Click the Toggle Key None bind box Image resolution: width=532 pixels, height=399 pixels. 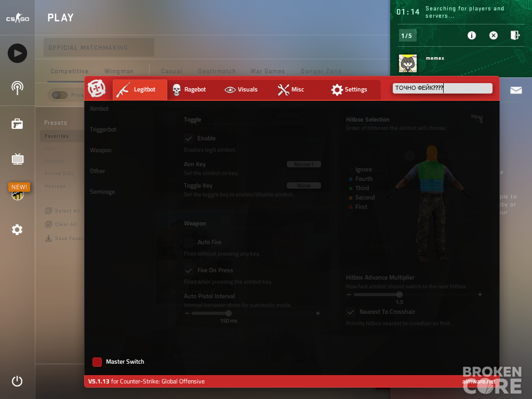click(303, 185)
